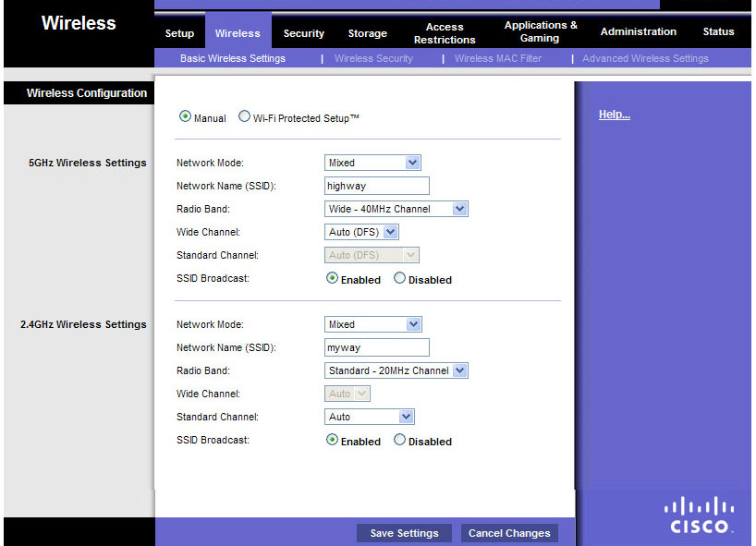Expand the 5GHz Radio Band dropdown
The width and height of the screenshot is (756, 546).
pyautogui.click(x=396, y=209)
